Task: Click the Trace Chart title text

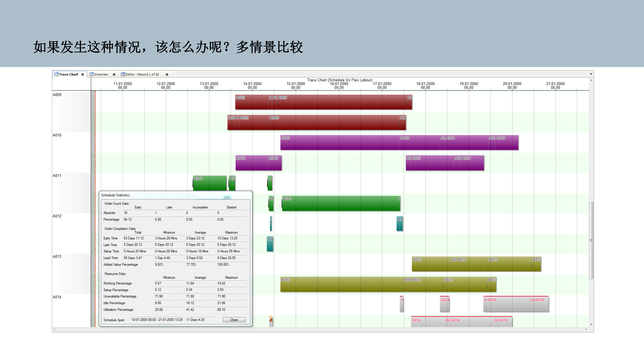Action: tap(340, 80)
